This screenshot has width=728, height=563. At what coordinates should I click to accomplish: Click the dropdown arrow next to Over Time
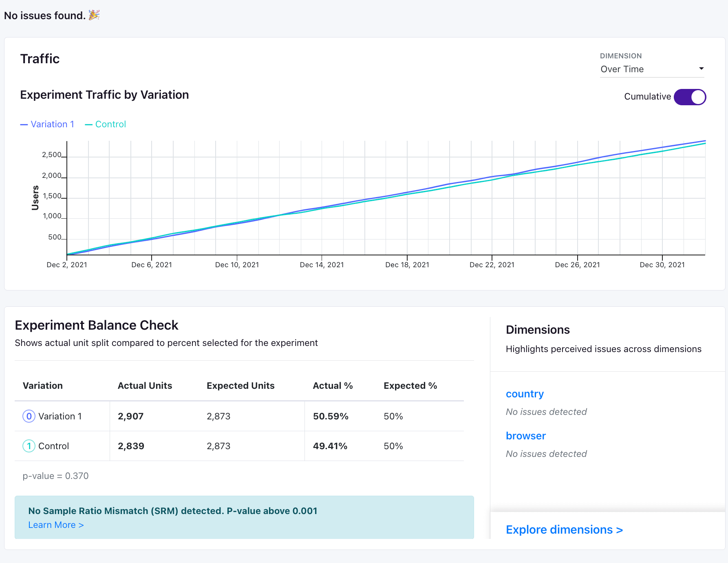(x=701, y=69)
